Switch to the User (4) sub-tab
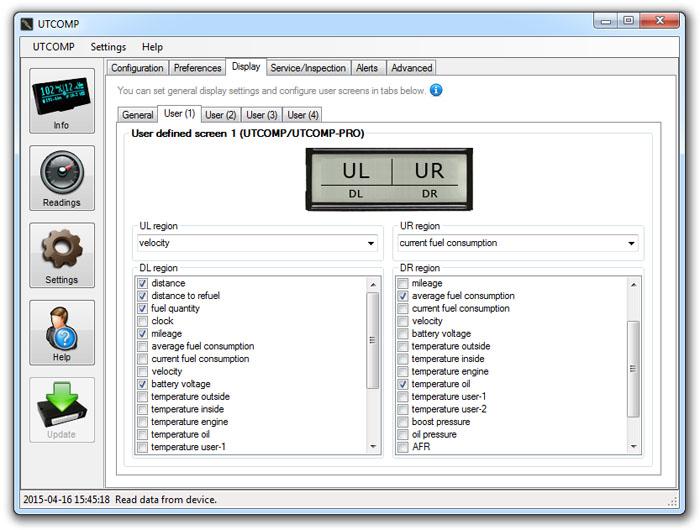 pos(303,115)
